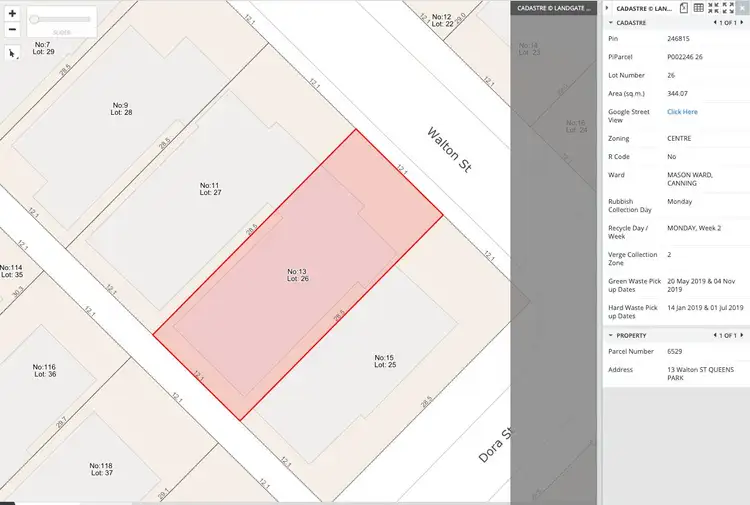Click Lot 27 parcel at No:11
This screenshot has width=750, height=505.
[209, 188]
